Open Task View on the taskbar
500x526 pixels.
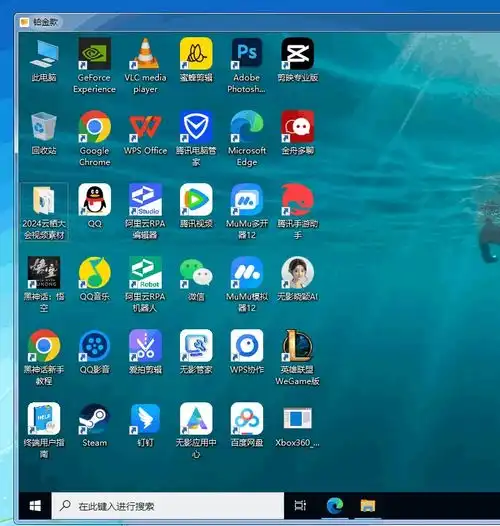[300, 506]
